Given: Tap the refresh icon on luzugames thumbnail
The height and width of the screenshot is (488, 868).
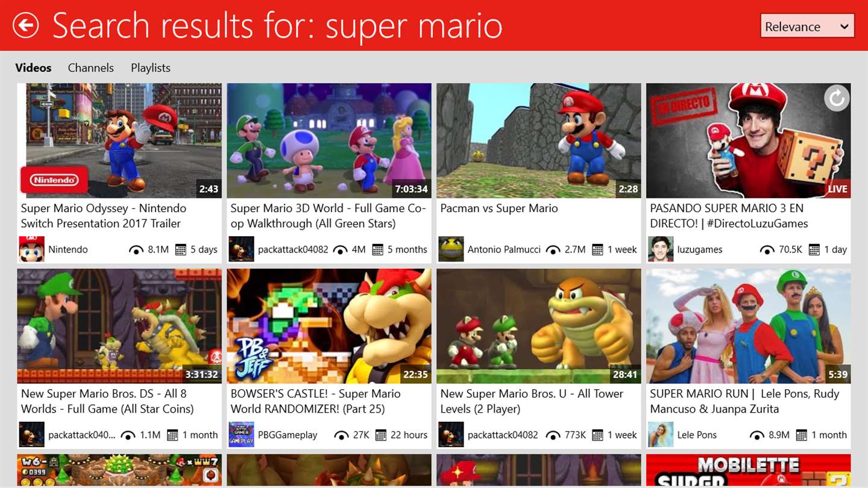Looking at the screenshot, I should (x=836, y=98).
